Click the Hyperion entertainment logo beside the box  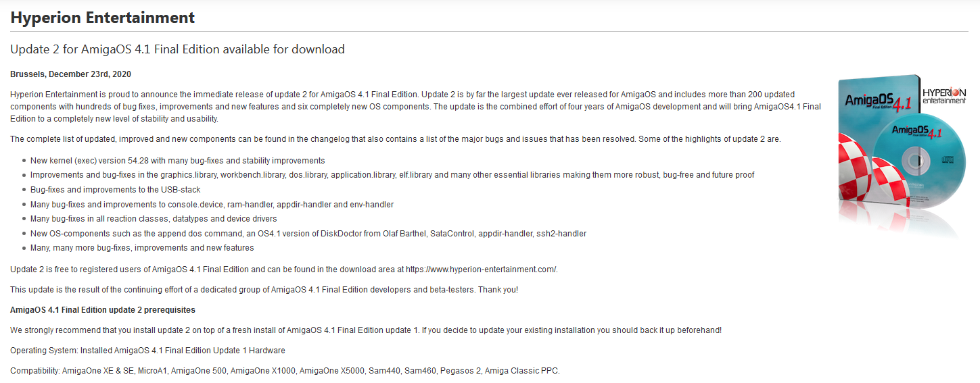click(945, 94)
